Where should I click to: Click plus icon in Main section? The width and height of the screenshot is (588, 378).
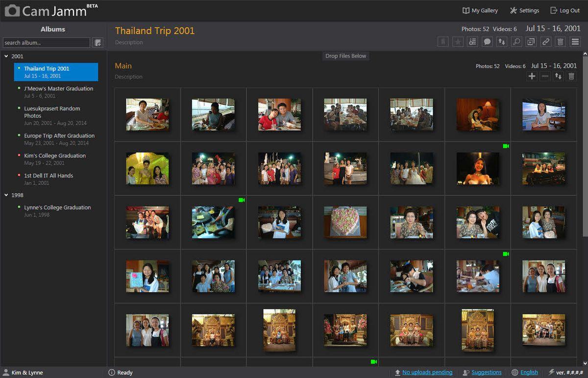coord(532,76)
